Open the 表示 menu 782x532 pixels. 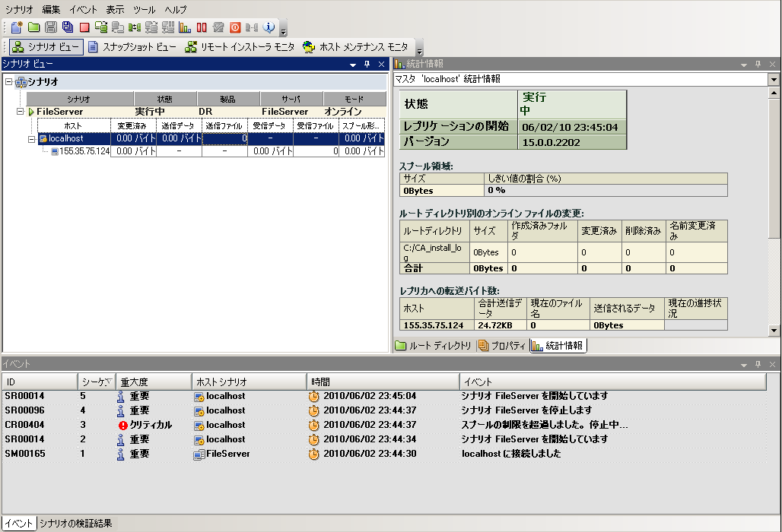pos(115,9)
